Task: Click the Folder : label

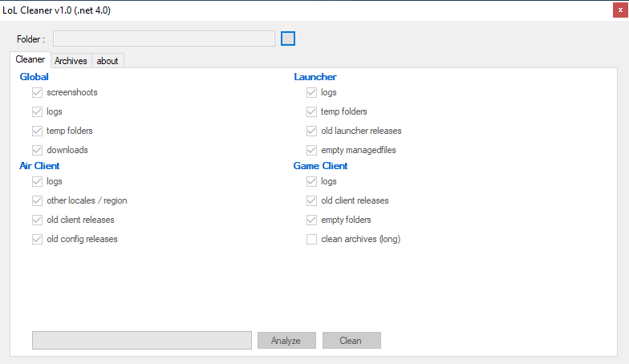Action: [30, 39]
